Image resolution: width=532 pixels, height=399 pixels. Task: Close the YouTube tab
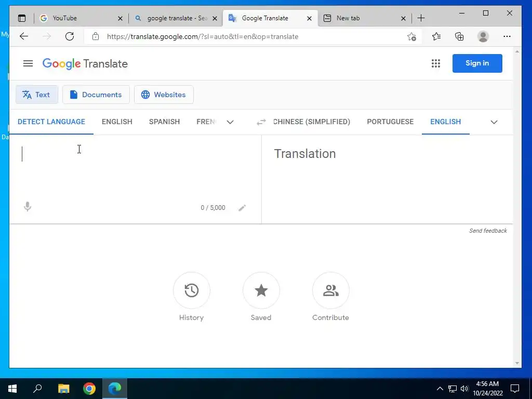pyautogui.click(x=120, y=18)
